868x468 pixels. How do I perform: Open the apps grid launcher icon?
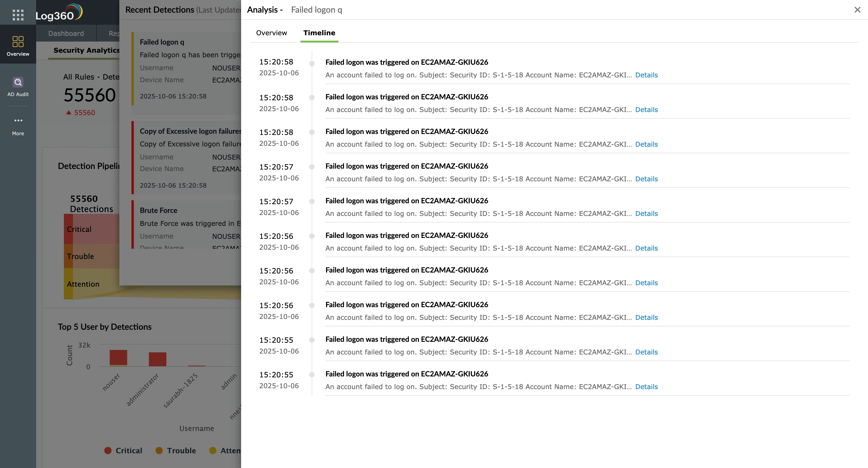coord(18,15)
